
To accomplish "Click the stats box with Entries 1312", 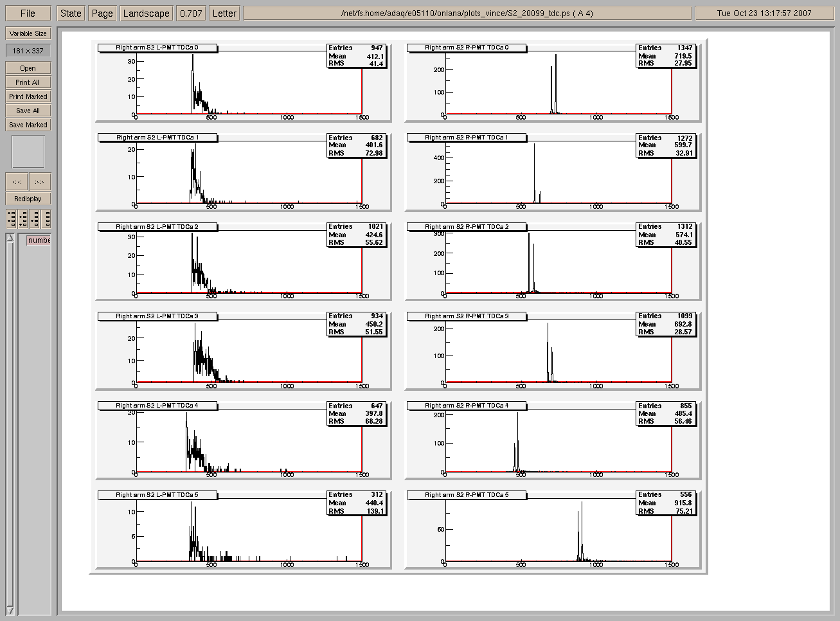I will point(666,235).
